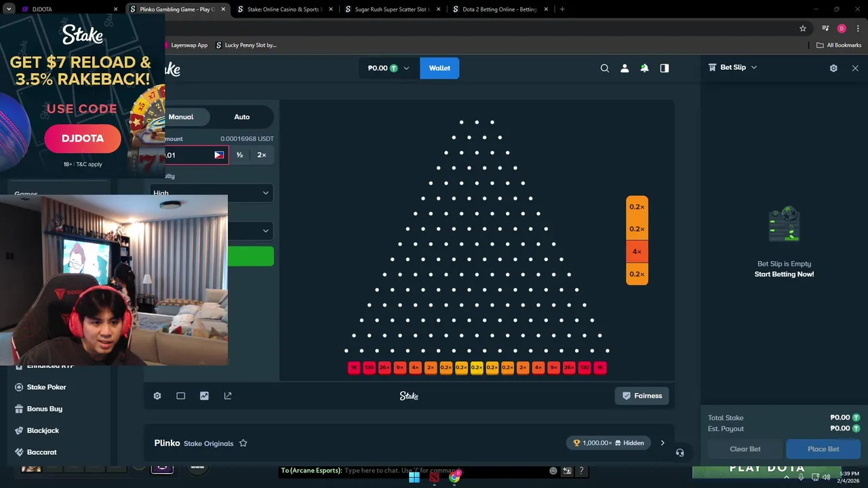Open the All Bookmarks folder
The height and width of the screenshot is (488, 868).
pos(839,45)
